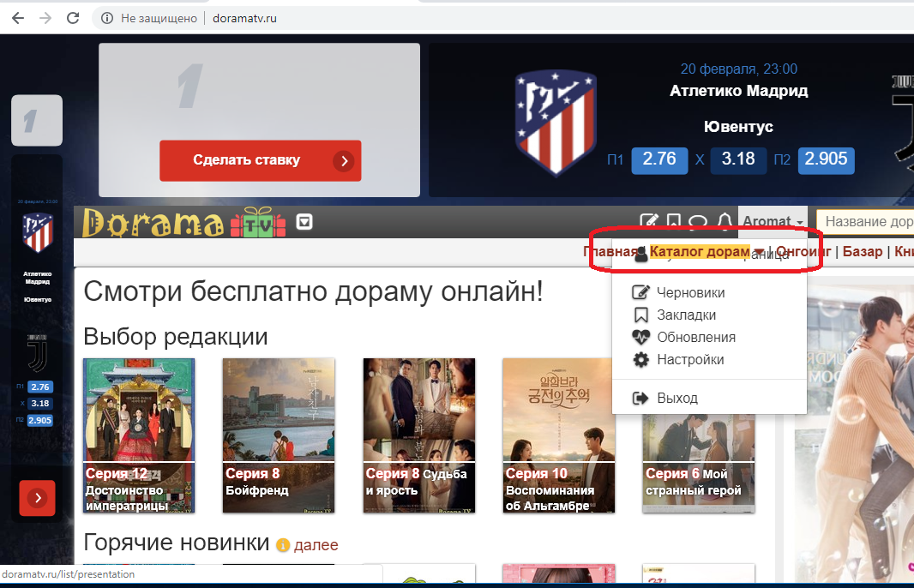Viewport: 914px width, 588px height.
Task: Click the pencil icon beside Черновики
Action: tap(640, 292)
